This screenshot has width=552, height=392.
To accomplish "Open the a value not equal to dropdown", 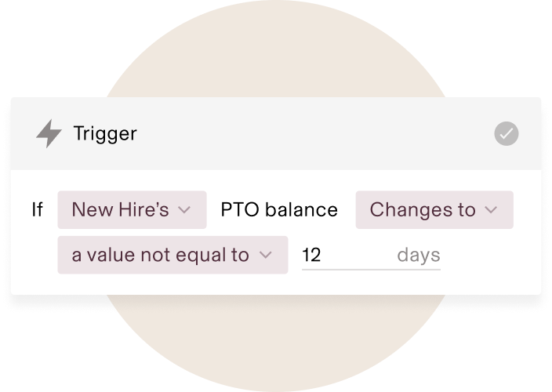I will click(172, 255).
